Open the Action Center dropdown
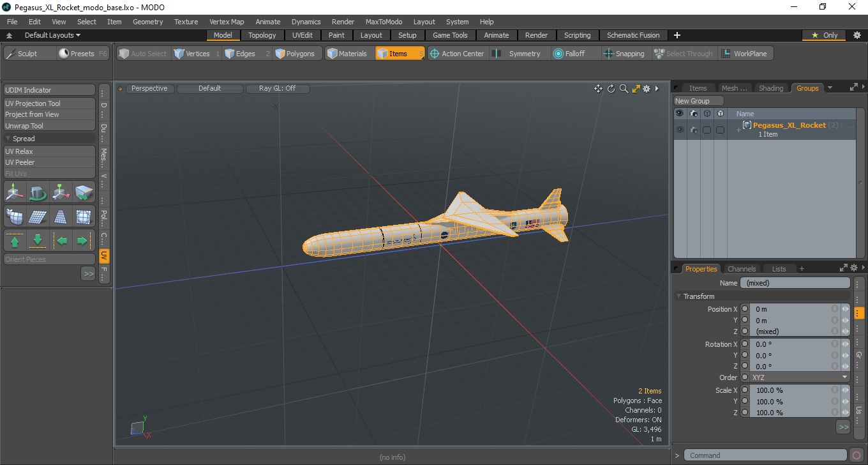 tap(457, 54)
